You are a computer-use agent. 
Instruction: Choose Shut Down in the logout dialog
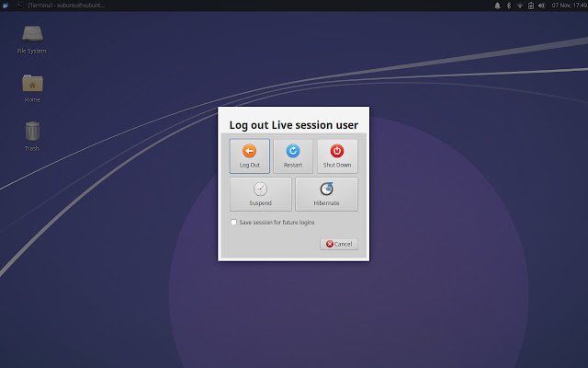(337, 156)
